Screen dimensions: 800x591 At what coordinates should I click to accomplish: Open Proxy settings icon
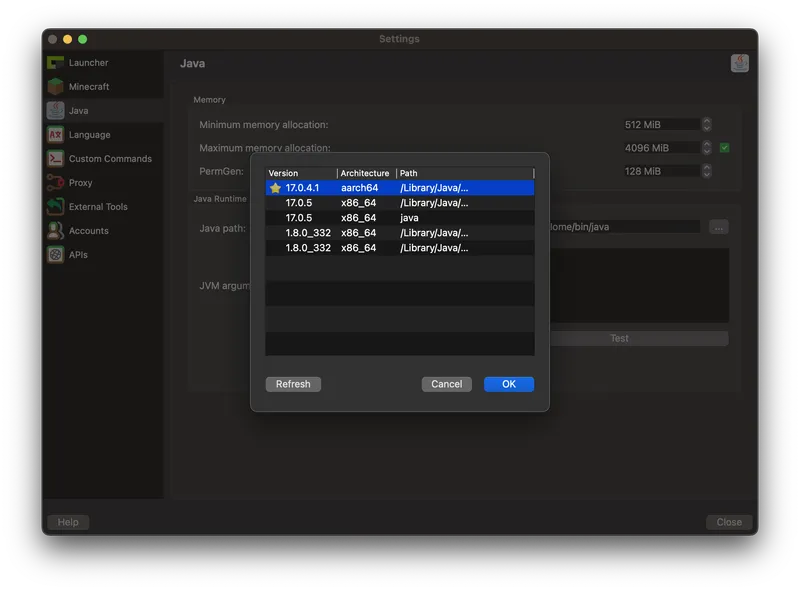click(x=55, y=183)
